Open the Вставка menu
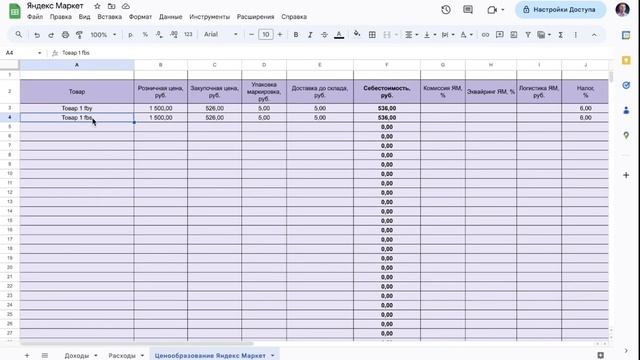 (109, 17)
